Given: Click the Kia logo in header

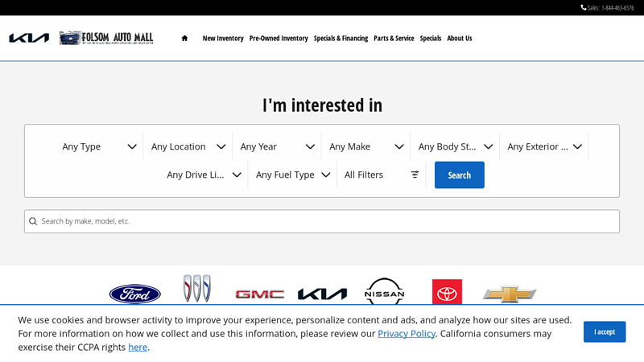Looking at the screenshot, I should 29,38.
